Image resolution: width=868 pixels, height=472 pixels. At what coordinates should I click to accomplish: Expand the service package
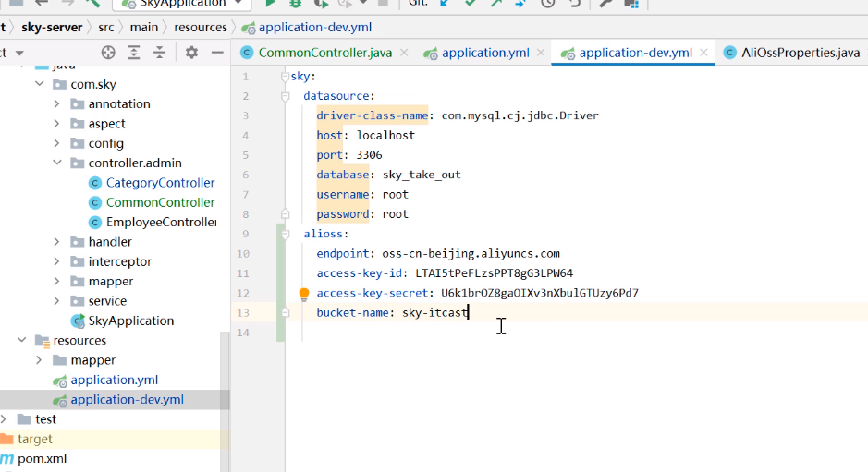coord(56,301)
